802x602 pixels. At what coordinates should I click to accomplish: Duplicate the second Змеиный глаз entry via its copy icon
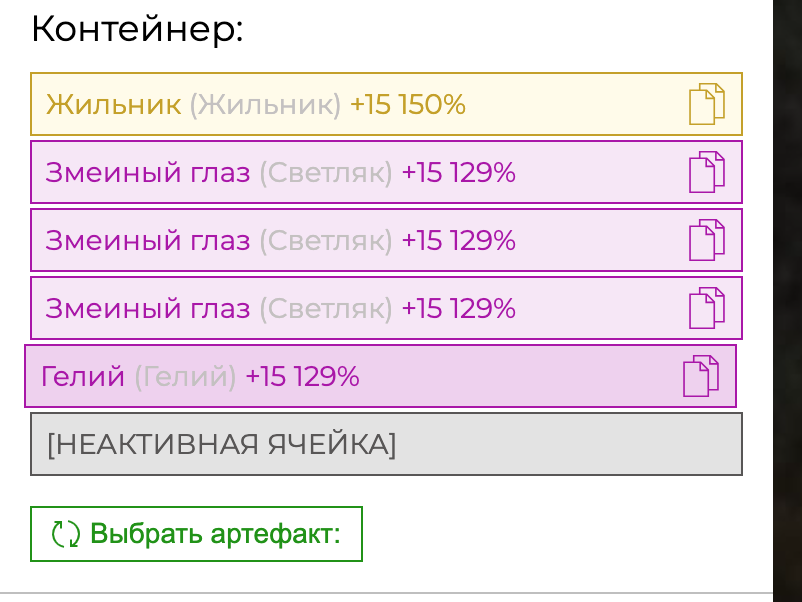(707, 240)
